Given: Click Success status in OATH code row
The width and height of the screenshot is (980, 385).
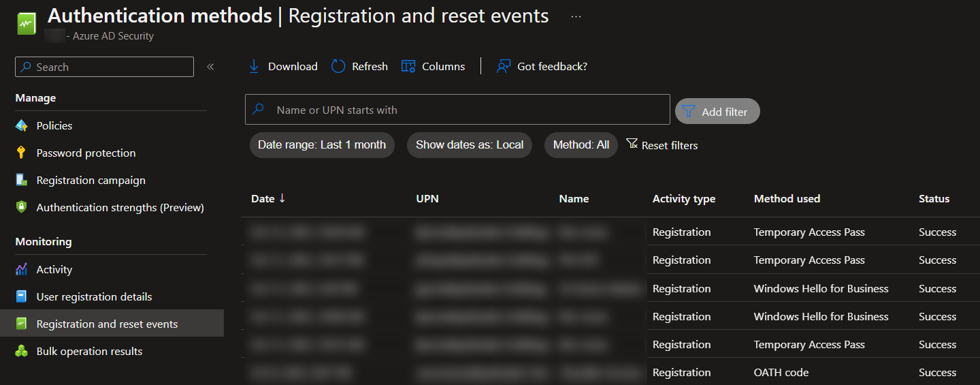Looking at the screenshot, I should click(x=937, y=372).
